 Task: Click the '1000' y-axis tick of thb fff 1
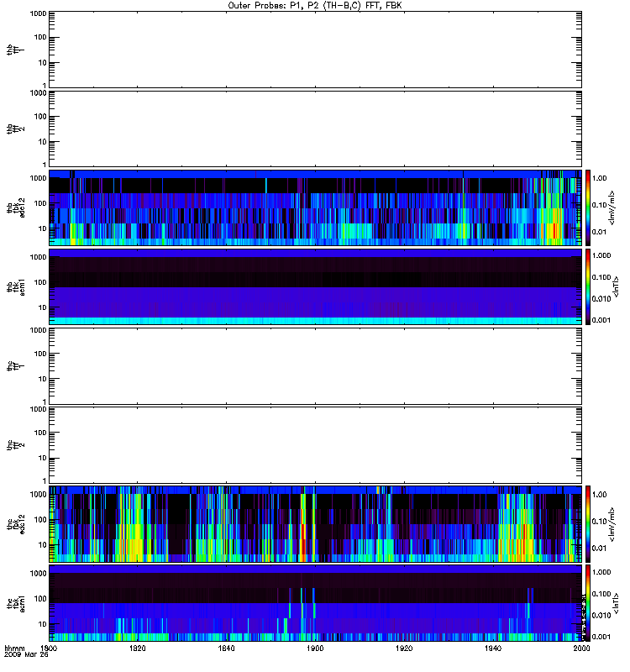pyautogui.click(x=38, y=13)
